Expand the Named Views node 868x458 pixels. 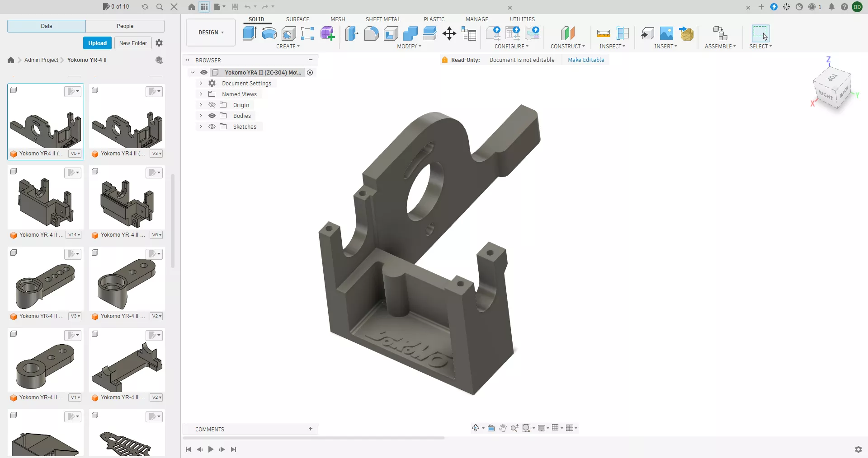tap(201, 94)
